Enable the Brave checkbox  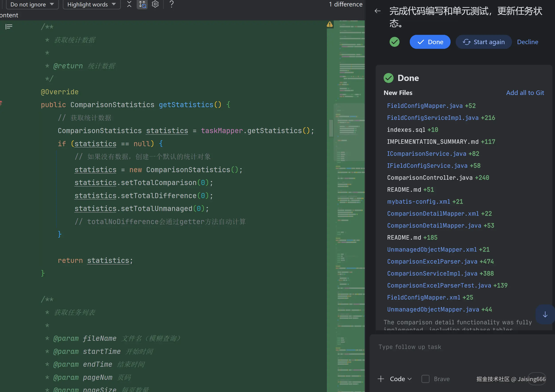pyautogui.click(x=425, y=379)
